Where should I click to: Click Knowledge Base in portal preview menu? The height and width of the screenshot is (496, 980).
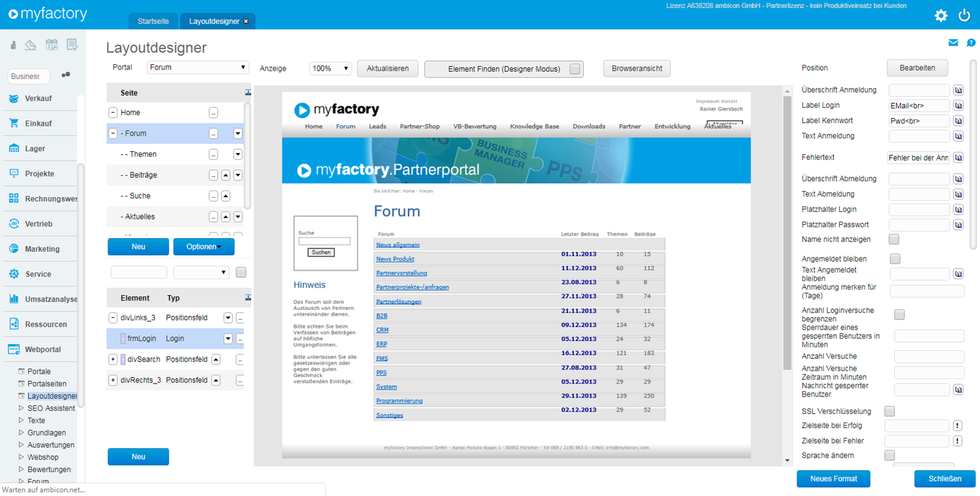tap(534, 126)
